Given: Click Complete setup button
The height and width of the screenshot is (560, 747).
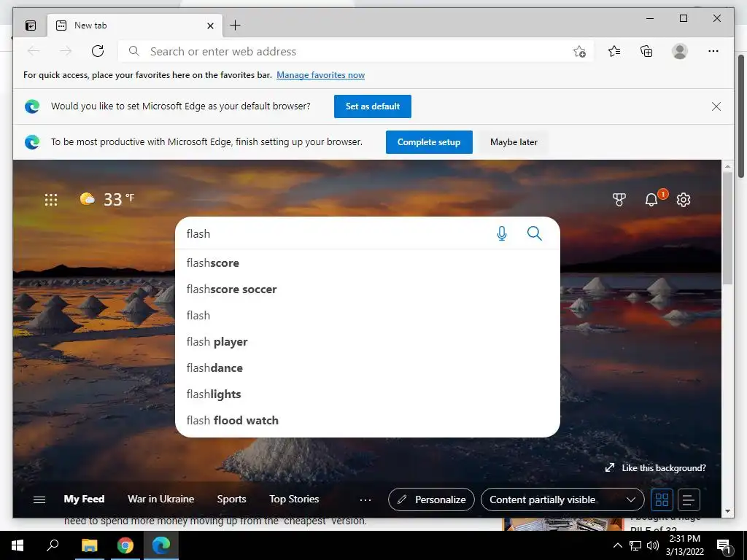Looking at the screenshot, I should [x=429, y=142].
